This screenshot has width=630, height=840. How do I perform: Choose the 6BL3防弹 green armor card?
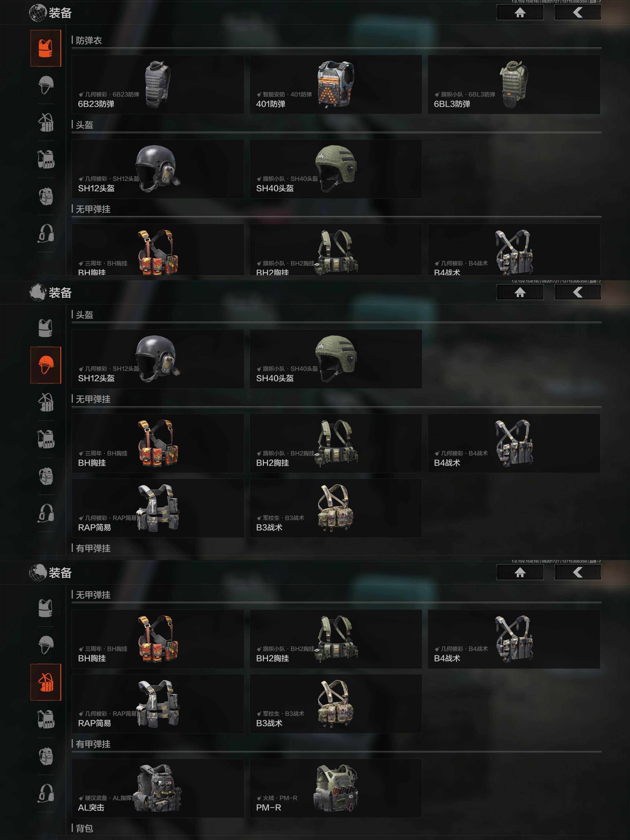pyautogui.click(x=514, y=85)
